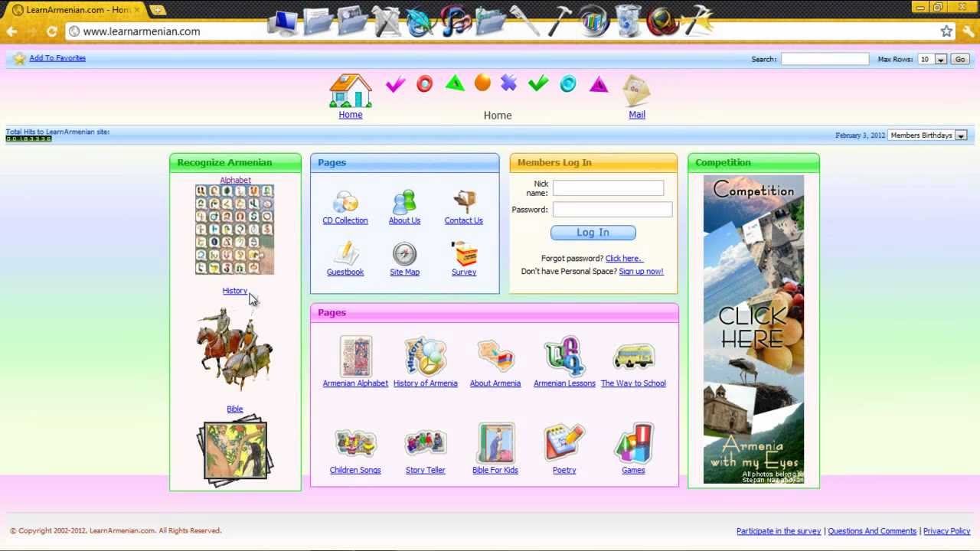
Task: Open the CD Collection icon
Action: pyautogui.click(x=345, y=202)
